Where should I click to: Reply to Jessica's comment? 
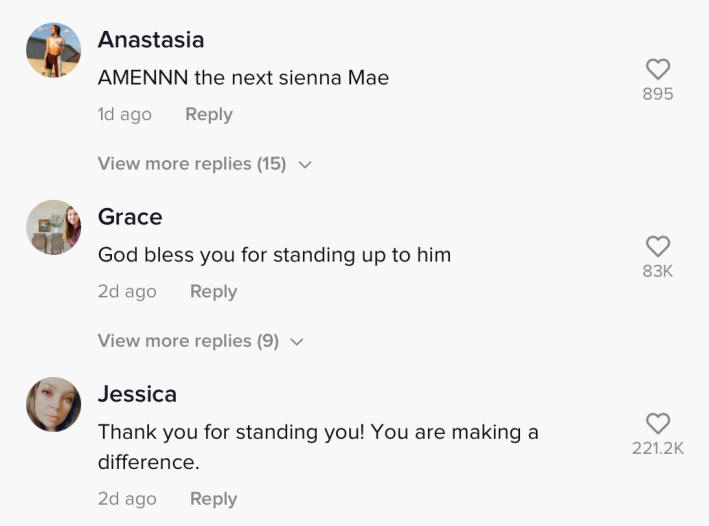(213, 499)
